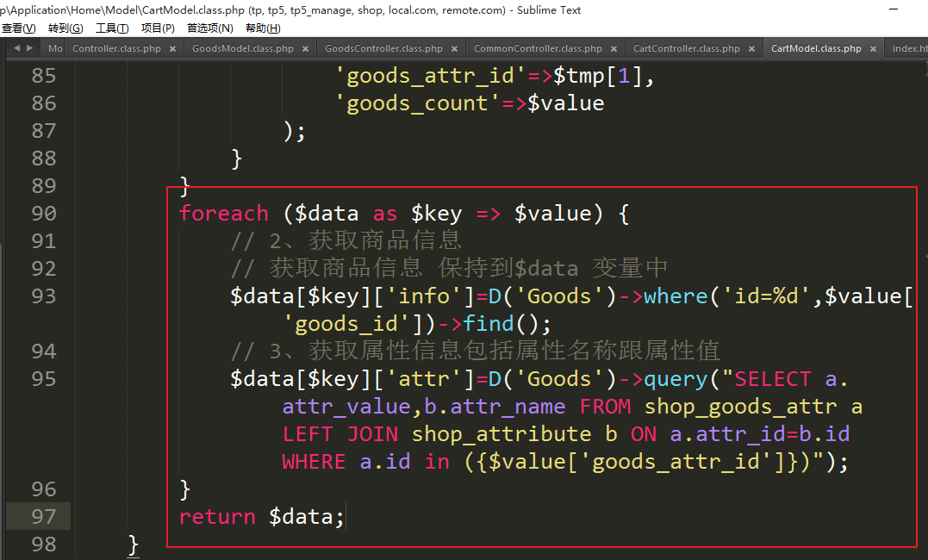Switch to the GoodsModel.class.php tab

(242, 49)
